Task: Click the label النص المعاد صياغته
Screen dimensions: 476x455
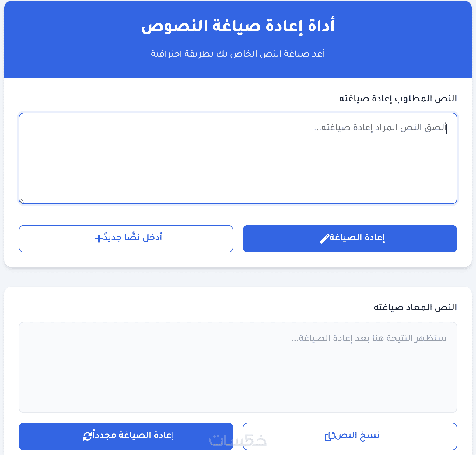Action: click(415, 308)
